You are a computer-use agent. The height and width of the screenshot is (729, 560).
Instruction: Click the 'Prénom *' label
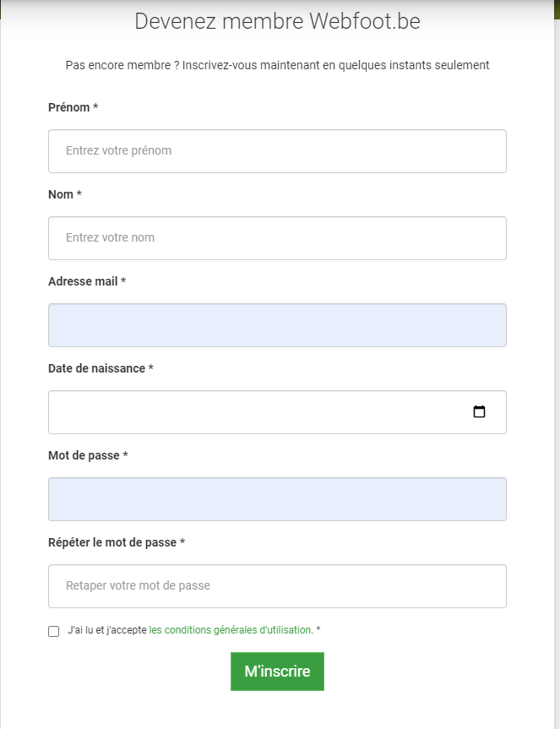click(x=73, y=107)
